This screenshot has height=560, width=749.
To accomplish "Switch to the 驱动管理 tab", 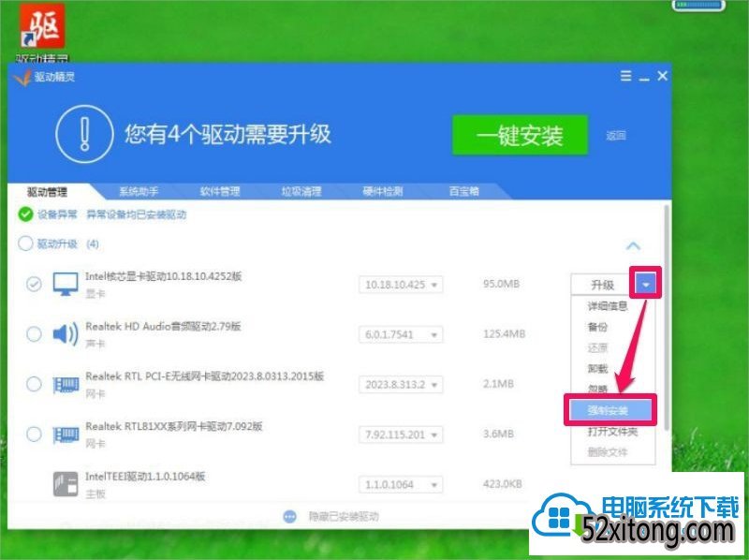I will pos(48,192).
